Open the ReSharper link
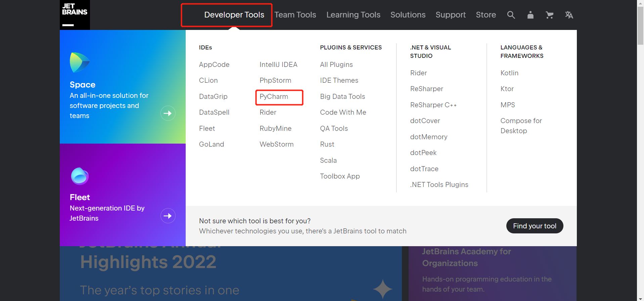The width and height of the screenshot is (644, 301). 427,89
